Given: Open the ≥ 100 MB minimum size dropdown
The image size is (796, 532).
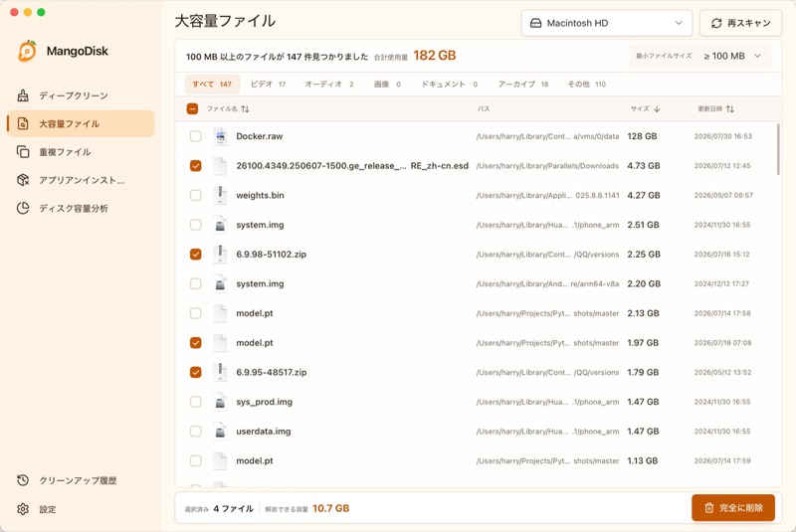Looking at the screenshot, I should click(732, 56).
